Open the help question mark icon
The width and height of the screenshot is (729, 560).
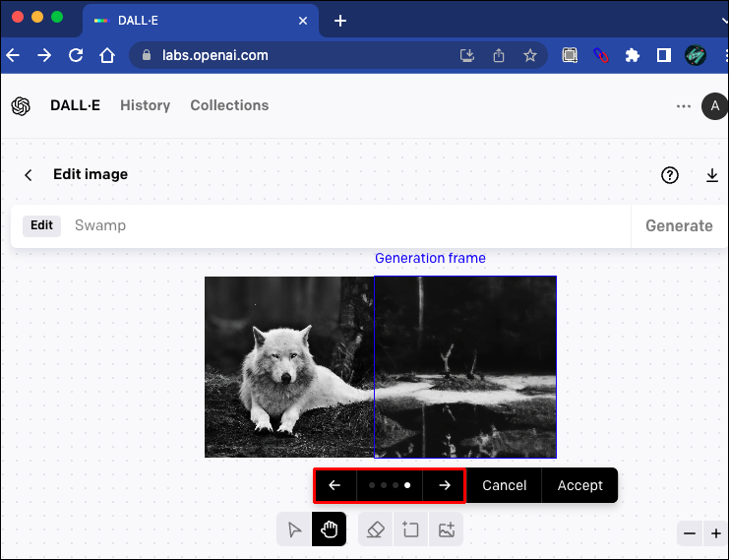pyautogui.click(x=670, y=175)
